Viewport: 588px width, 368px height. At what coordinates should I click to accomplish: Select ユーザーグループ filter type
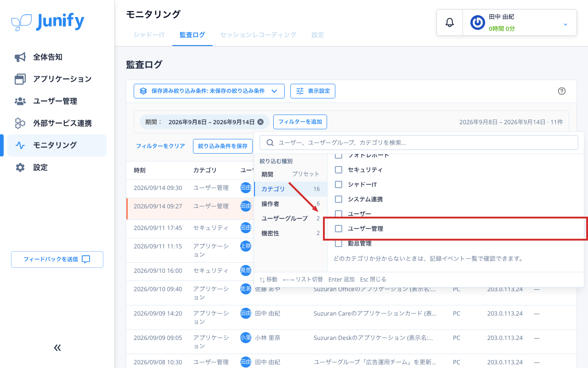[x=291, y=218]
